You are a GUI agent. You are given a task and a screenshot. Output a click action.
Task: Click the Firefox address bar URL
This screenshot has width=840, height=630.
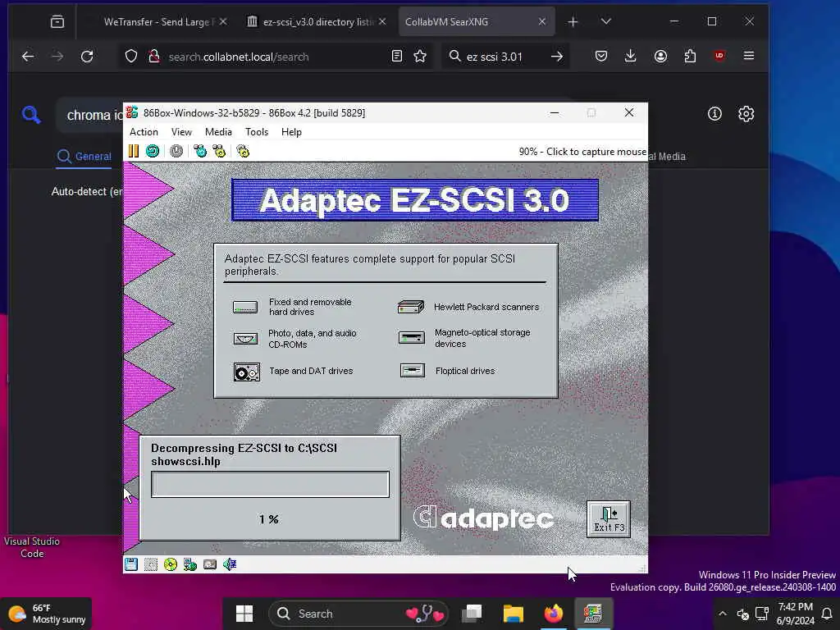point(239,57)
